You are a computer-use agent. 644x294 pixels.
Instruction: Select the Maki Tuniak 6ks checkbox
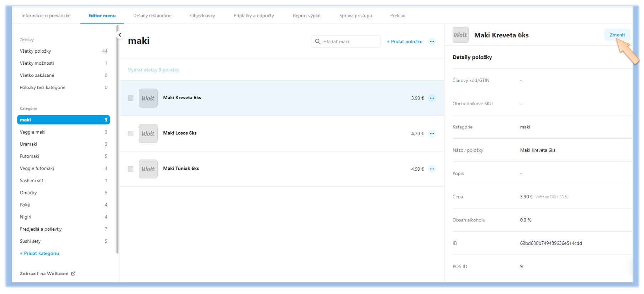coord(131,169)
